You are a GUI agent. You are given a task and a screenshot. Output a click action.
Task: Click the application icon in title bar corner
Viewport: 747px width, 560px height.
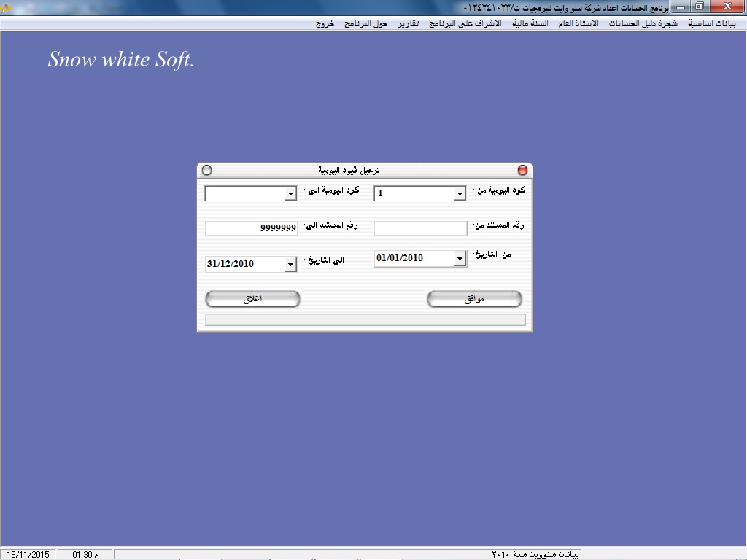(5, 7)
